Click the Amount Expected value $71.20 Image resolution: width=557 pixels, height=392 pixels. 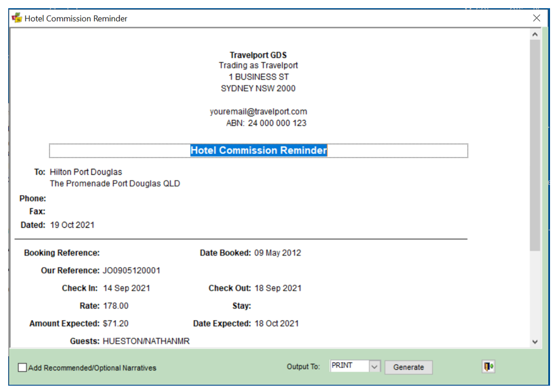[116, 324]
